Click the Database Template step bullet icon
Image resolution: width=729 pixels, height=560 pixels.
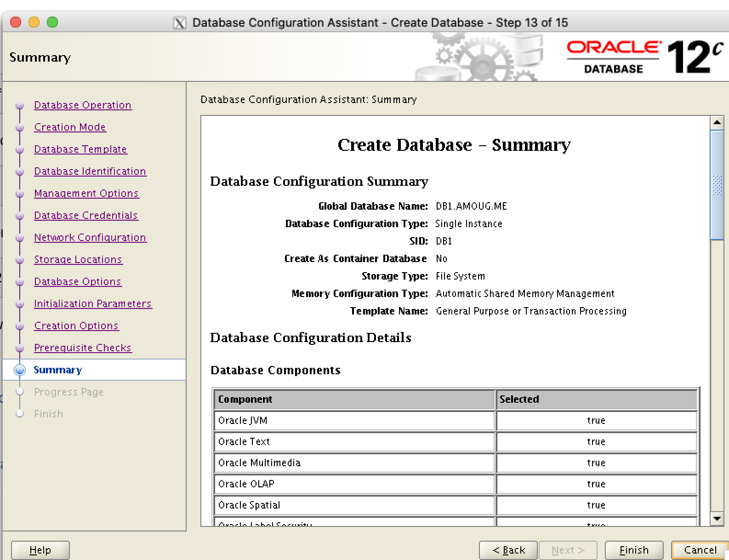(x=19, y=149)
